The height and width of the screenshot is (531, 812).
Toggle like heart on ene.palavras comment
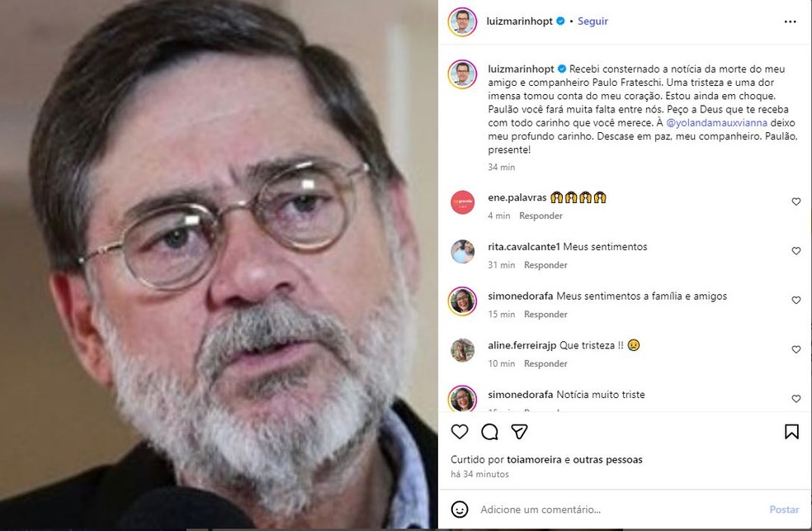coord(796,201)
